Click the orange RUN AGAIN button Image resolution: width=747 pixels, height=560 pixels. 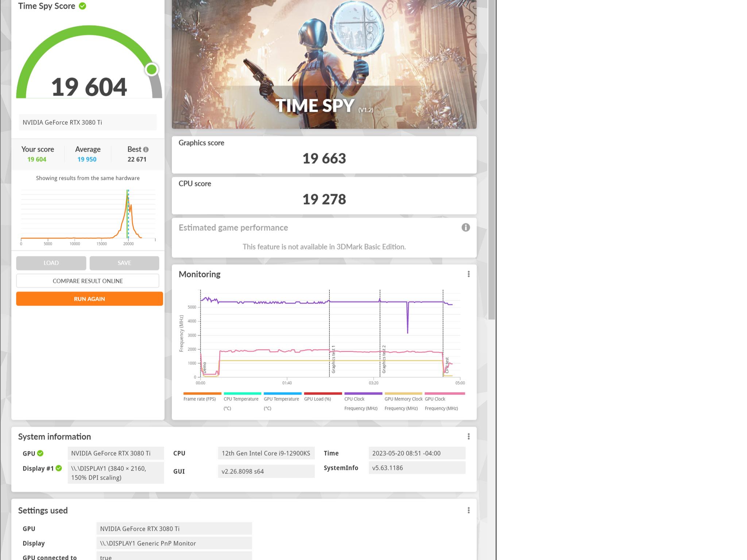[89, 299]
